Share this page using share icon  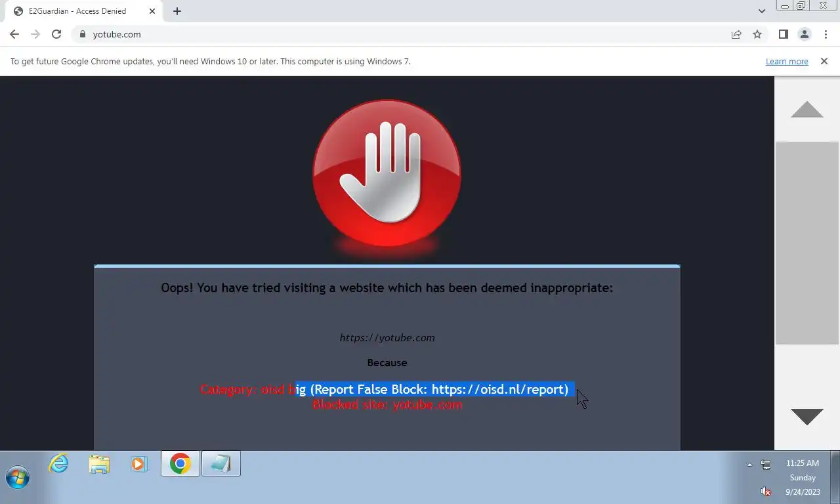pos(736,34)
